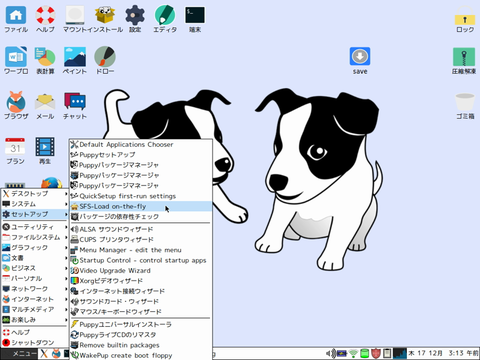Open the ヘルプ lifebuoy desktop icon
The width and height of the screenshot is (480, 360).
(45, 16)
